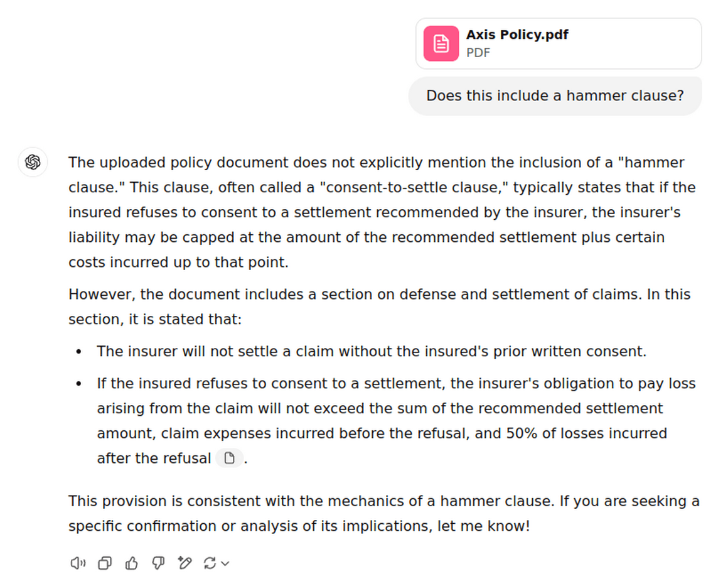
Task: Click the read aloud speaker icon
Action: 78,563
